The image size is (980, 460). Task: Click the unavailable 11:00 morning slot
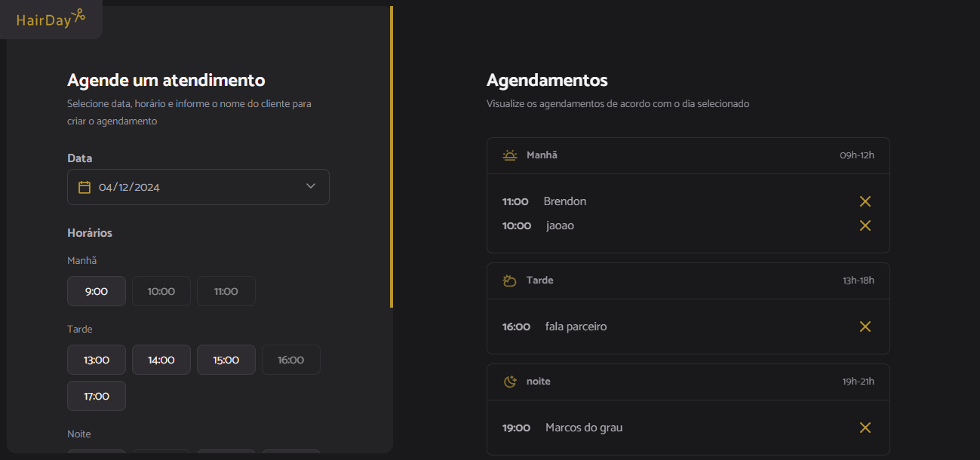click(226, 291)
